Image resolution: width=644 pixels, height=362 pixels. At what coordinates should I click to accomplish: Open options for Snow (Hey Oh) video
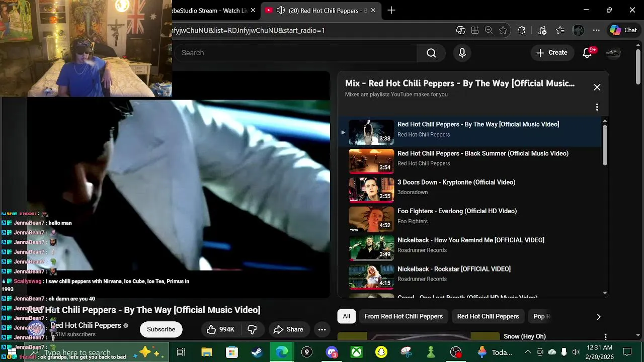(x=605, y=336)
